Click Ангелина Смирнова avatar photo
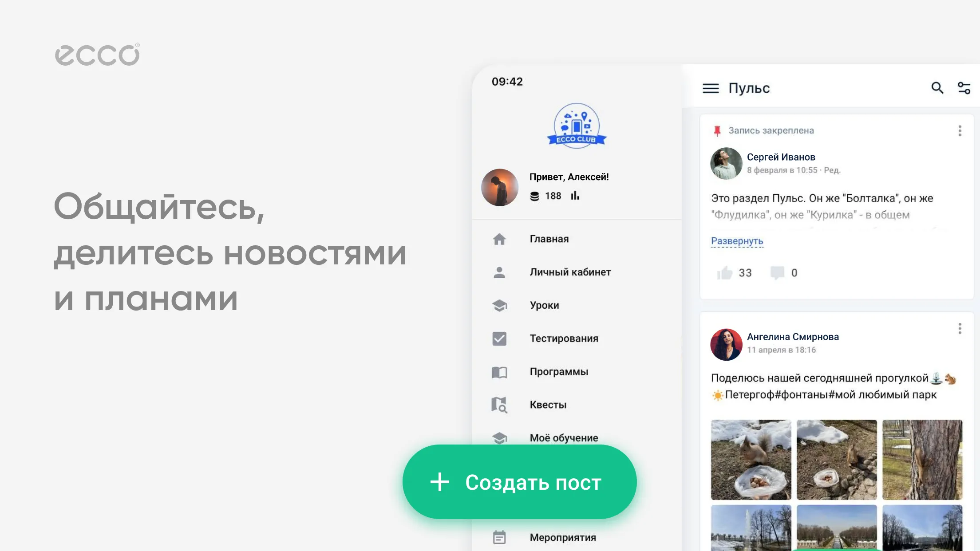Image resolution: width=980 pixels, height=551 pixels. [x=726, y=344]
